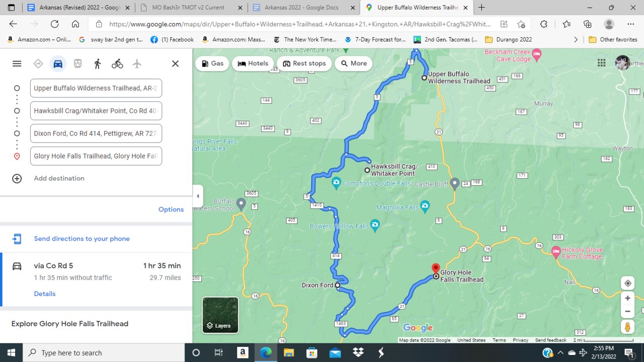Click the Buffalo Waters School map pin

(241, 204)
